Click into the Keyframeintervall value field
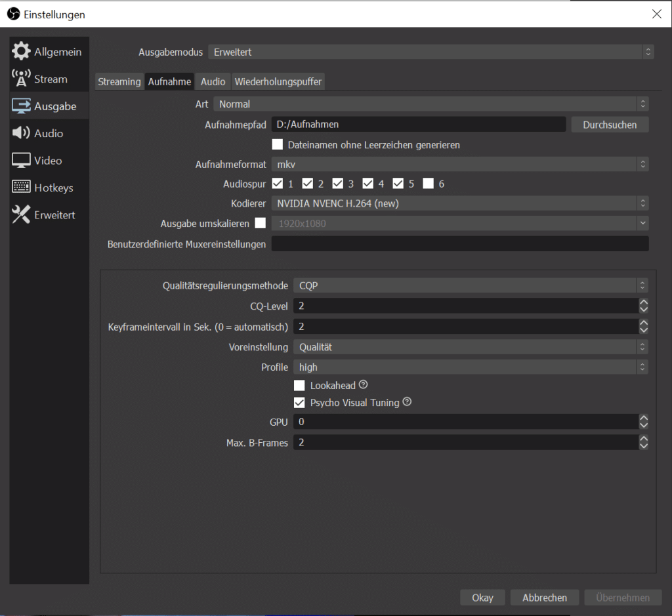This screenshot has width=672, height=616. tap(466, 327)
